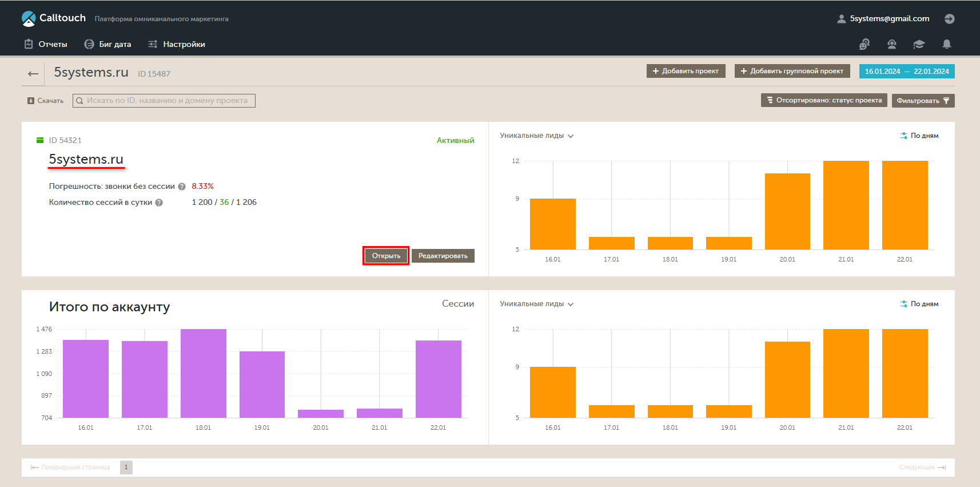Click the green icon beside ID 54321
Screen dimensions: 980x487
click(x=40, y=140)
